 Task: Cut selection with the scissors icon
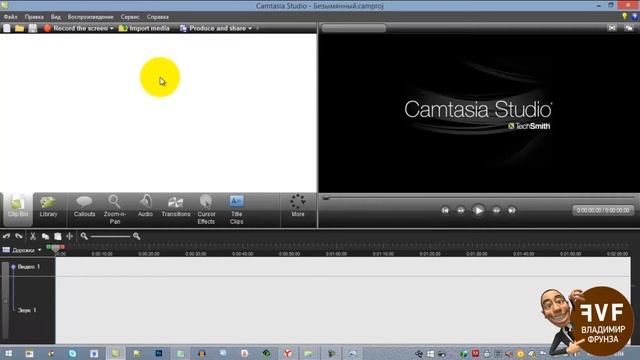click(x=33, y=236)
